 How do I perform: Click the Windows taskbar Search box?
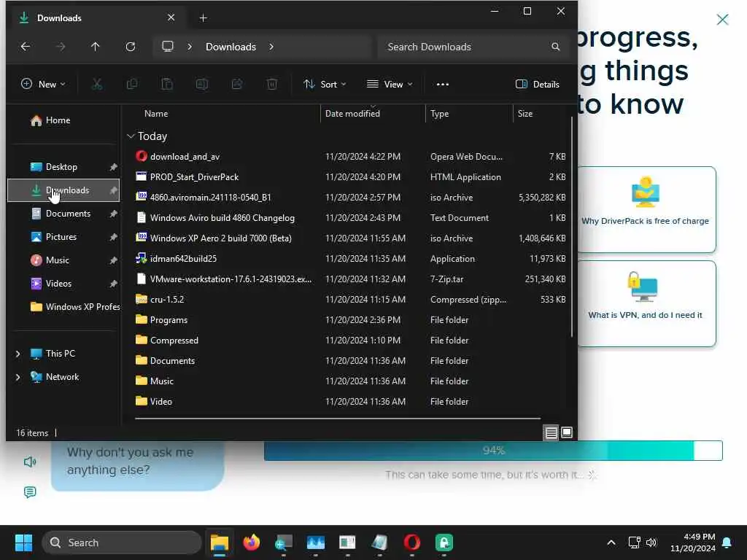point(122,542)
